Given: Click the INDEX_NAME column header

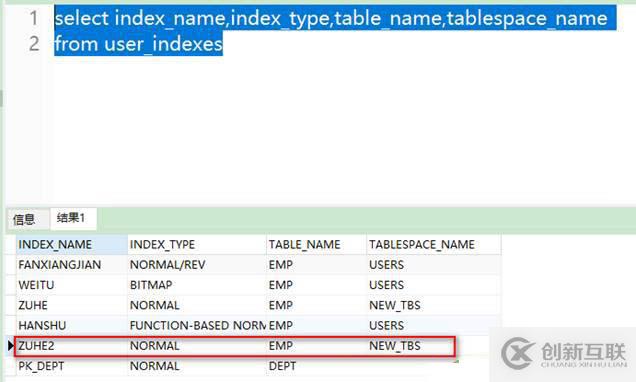Looking at the screenshot, I should point(72,245).
